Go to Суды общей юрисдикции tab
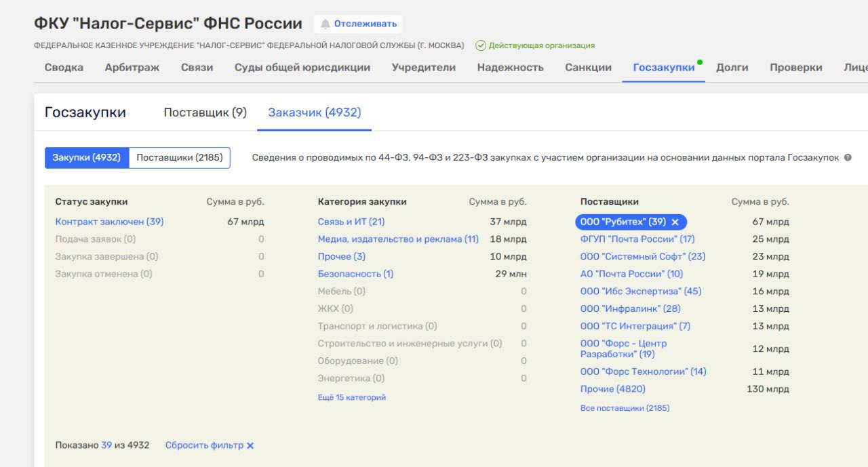Screen dimensions: 868x467 pos(302,67)
